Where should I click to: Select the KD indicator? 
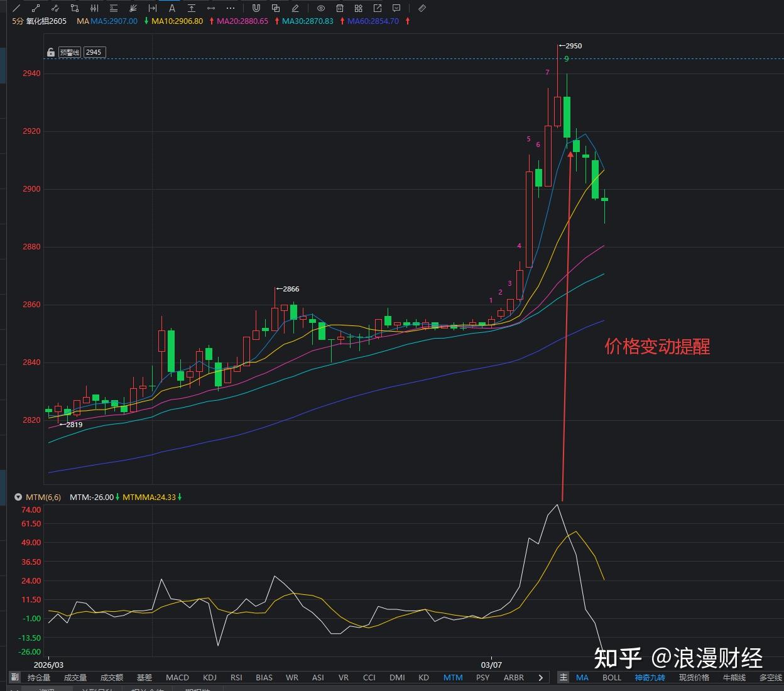tap(424, 677)
